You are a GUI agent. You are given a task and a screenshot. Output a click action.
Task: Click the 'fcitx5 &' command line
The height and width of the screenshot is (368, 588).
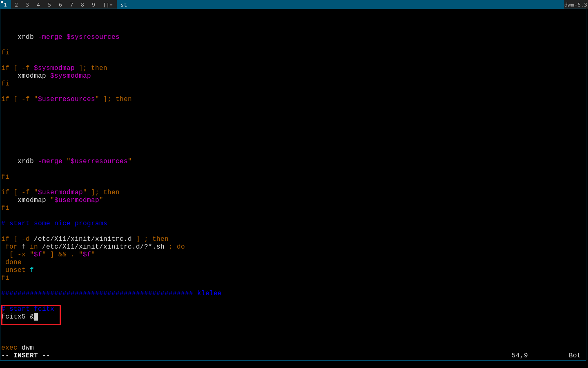(18, 316)
